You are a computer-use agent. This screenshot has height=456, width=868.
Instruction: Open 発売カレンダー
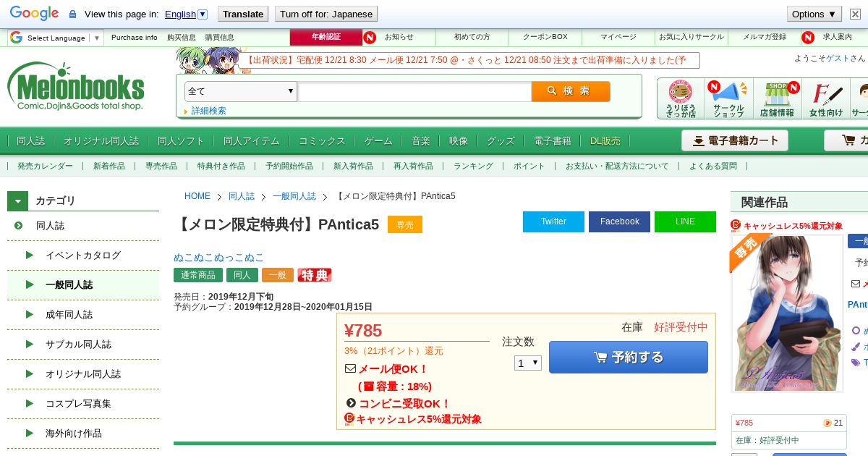pyautogui.click(x=45, y=166)
